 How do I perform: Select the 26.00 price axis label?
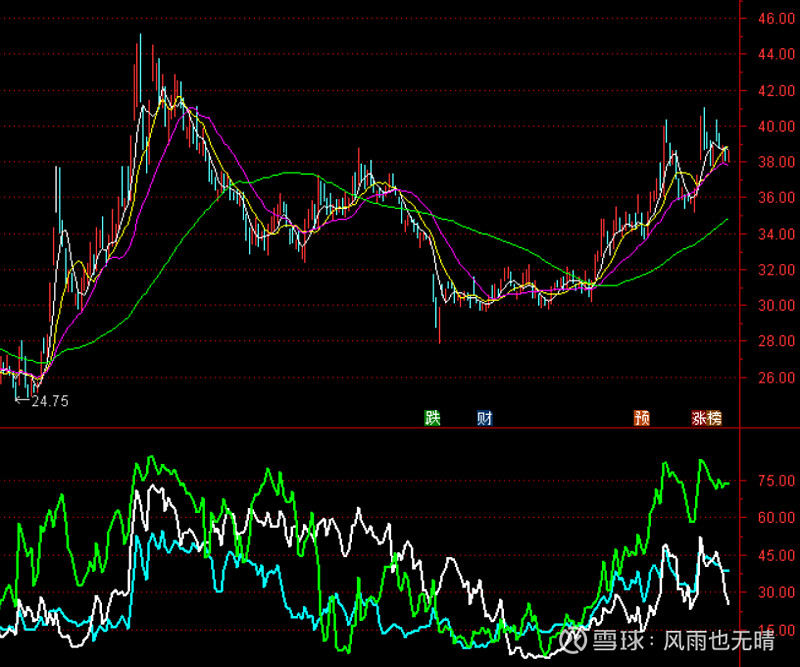(x=776, y=378)
